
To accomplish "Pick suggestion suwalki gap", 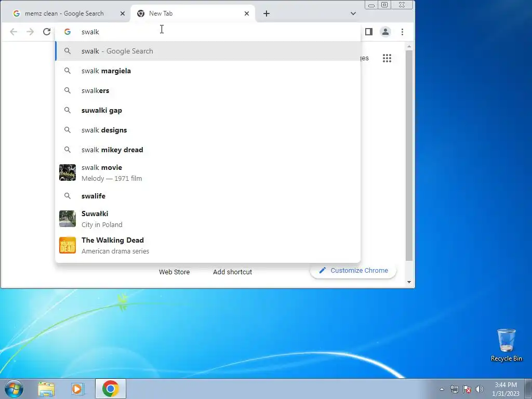I will pyautogui.click(x=208, y=110).
